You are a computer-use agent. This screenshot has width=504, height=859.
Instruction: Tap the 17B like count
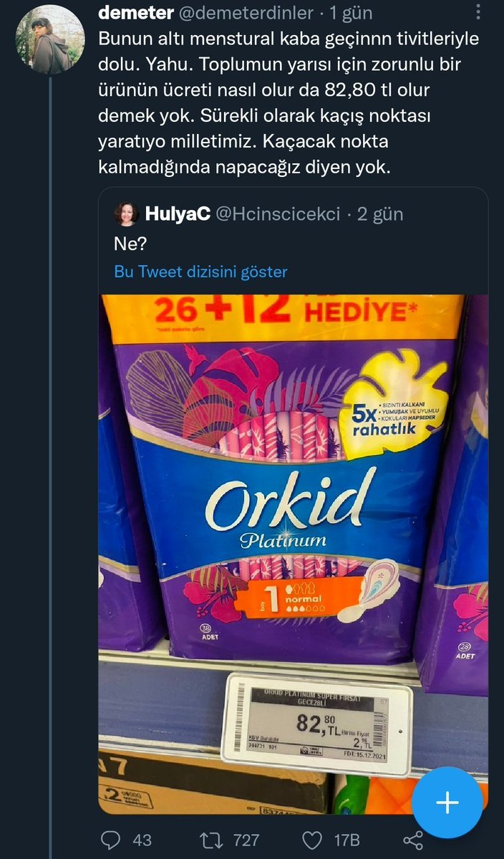[346, 840]
